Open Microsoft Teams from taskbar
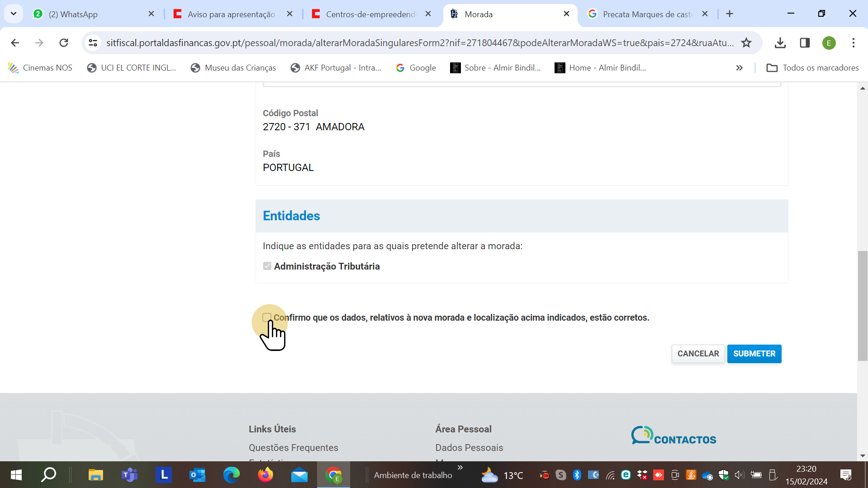 point(129,475)
